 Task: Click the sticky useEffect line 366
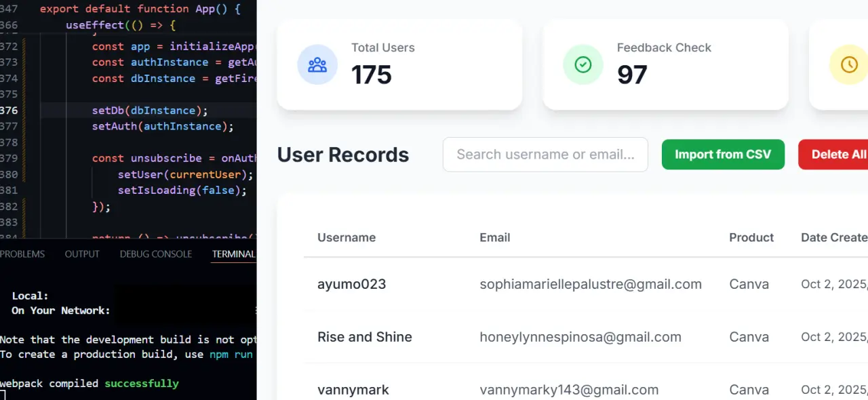pyautogui.click(x=121, y=25)
